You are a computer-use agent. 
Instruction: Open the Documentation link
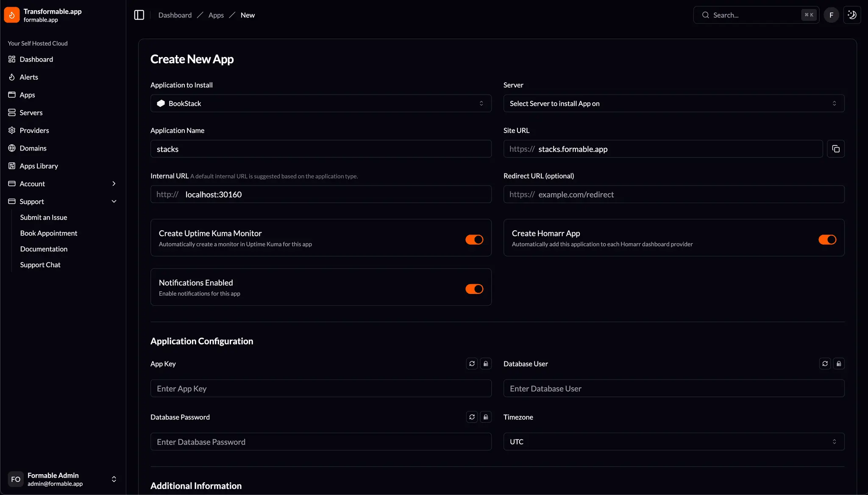[x=44, y=249]
